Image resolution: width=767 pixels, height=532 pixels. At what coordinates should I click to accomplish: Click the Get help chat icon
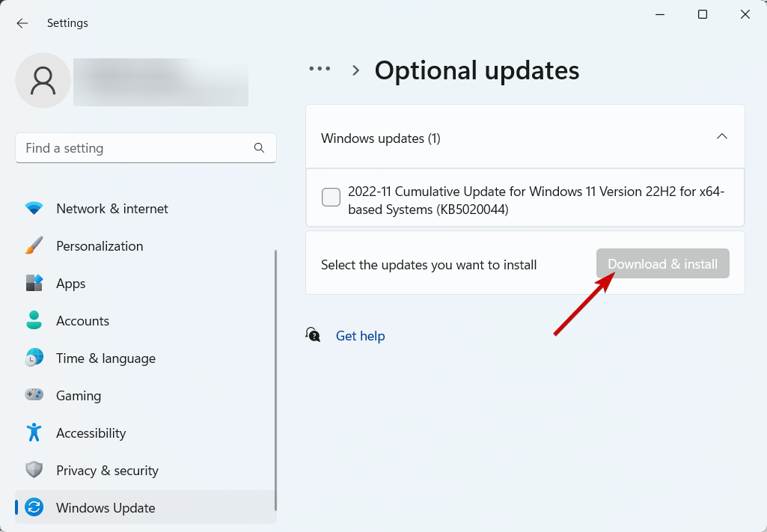[x=313, y=335]
